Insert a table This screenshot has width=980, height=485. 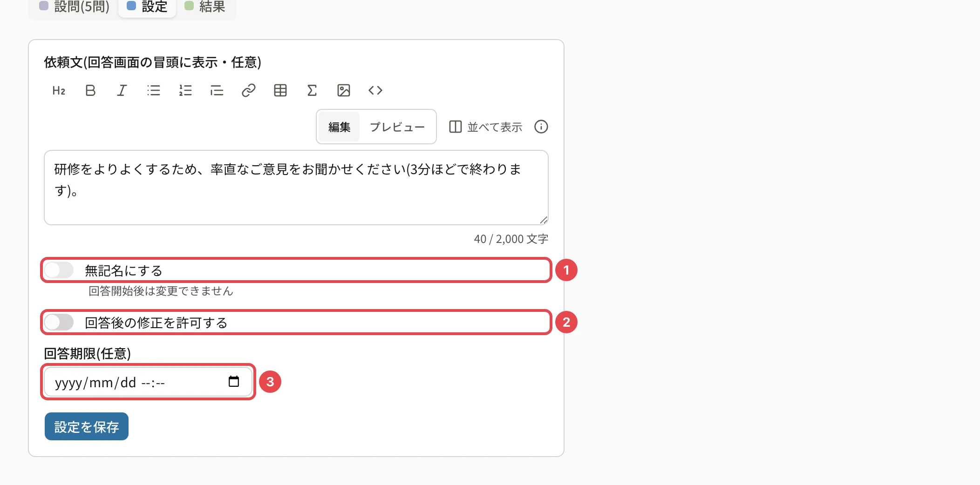(x=280, y=90)
